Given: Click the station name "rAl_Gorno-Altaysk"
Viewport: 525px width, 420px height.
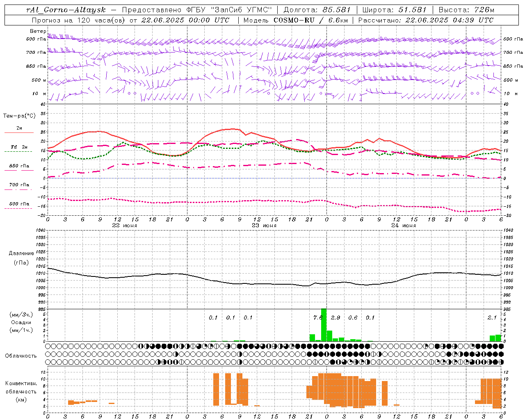Looking at the screenshot, I should [66, 10].
